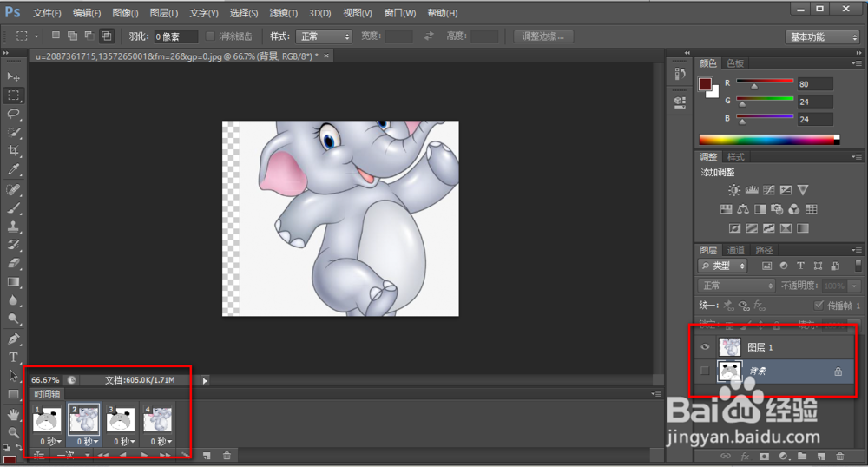The width and height of the screenshot is (868, 467).
Task: Select the Healing Brush tool
Action: (x=13, y=189)
